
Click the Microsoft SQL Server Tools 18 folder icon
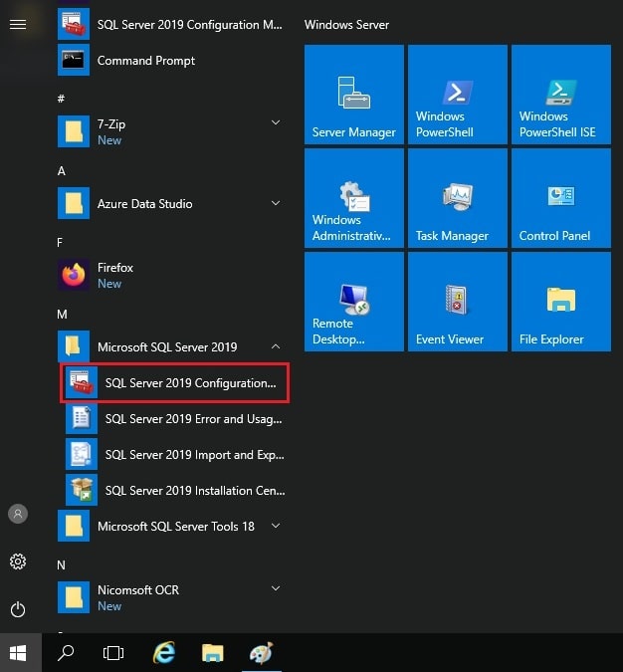tap(74, 526)
